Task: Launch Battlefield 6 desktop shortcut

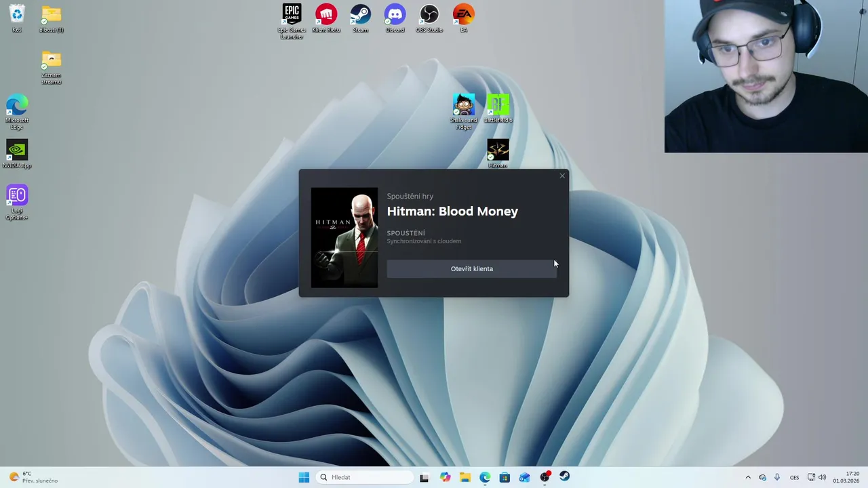Action: pos(498,108)
